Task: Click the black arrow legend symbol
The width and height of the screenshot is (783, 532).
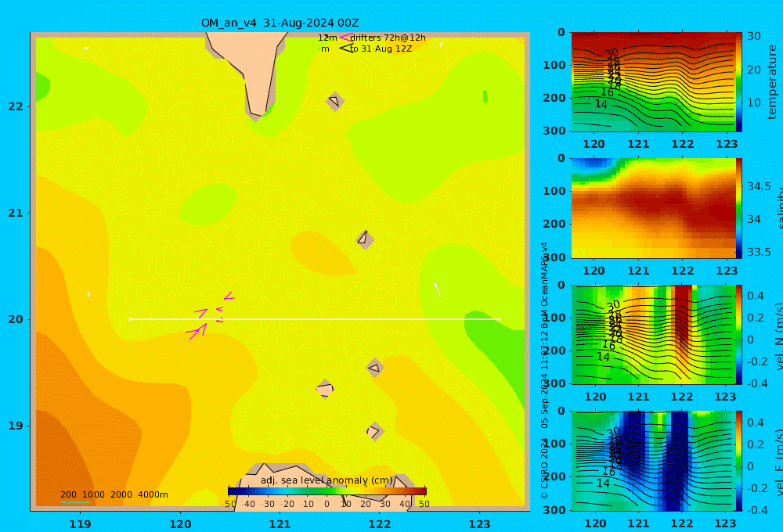Action: 346,49
